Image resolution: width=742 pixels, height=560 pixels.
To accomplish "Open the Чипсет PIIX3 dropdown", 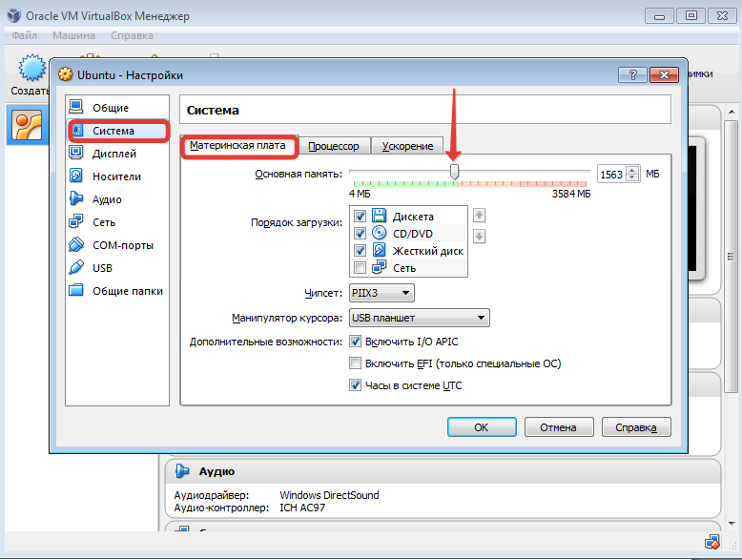I will tap(381, 293).
